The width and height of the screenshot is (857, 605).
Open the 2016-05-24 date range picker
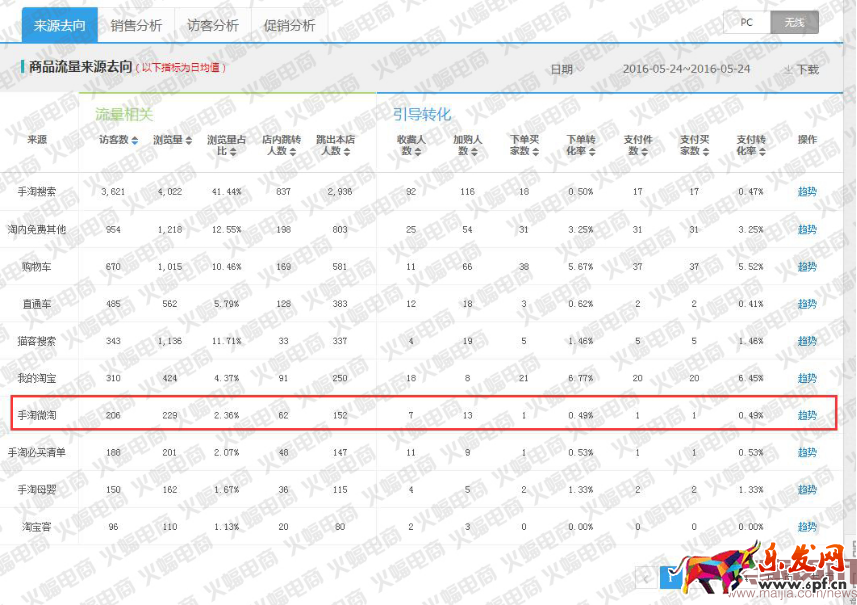pyautogui.click(x=686, y=69)
